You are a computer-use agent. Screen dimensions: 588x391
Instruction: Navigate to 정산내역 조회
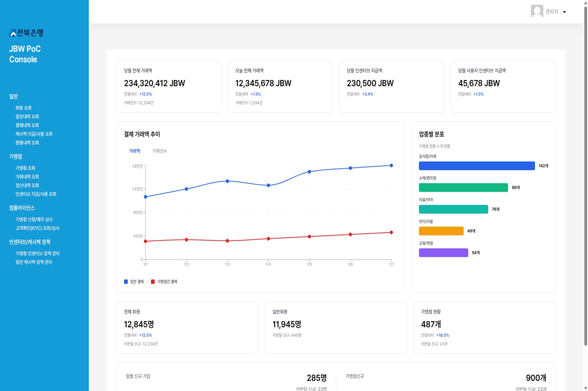pos(27,186)
